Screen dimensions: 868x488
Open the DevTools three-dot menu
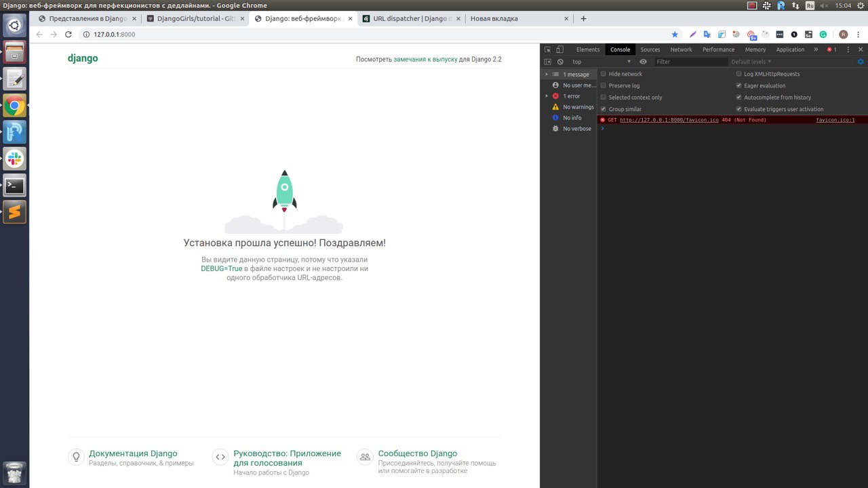(848, 49)
